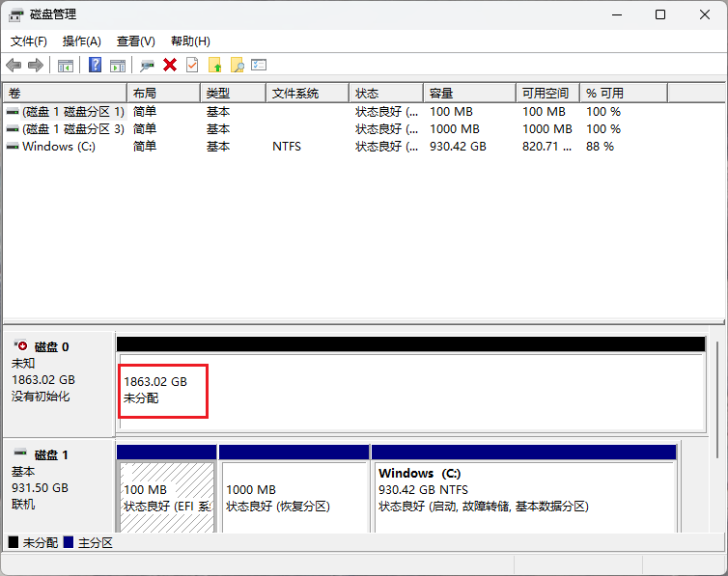The height and width of the screenshot is (576, 728).
Task: Click the 930.42 GB capacity cell
Action: (458, 147)
